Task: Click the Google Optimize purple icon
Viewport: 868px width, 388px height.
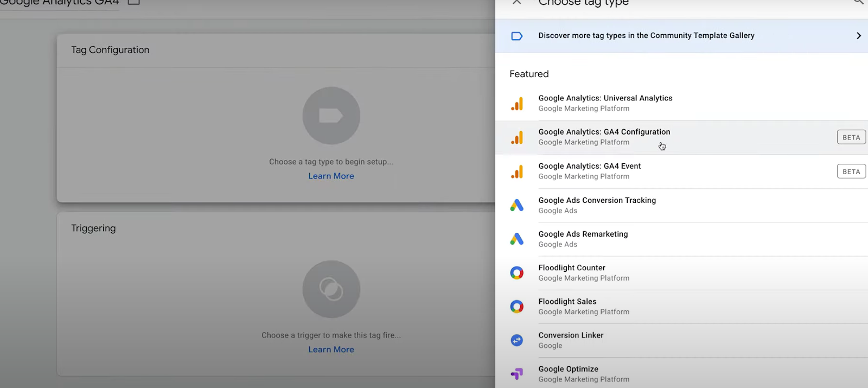Action: (517, 374)
